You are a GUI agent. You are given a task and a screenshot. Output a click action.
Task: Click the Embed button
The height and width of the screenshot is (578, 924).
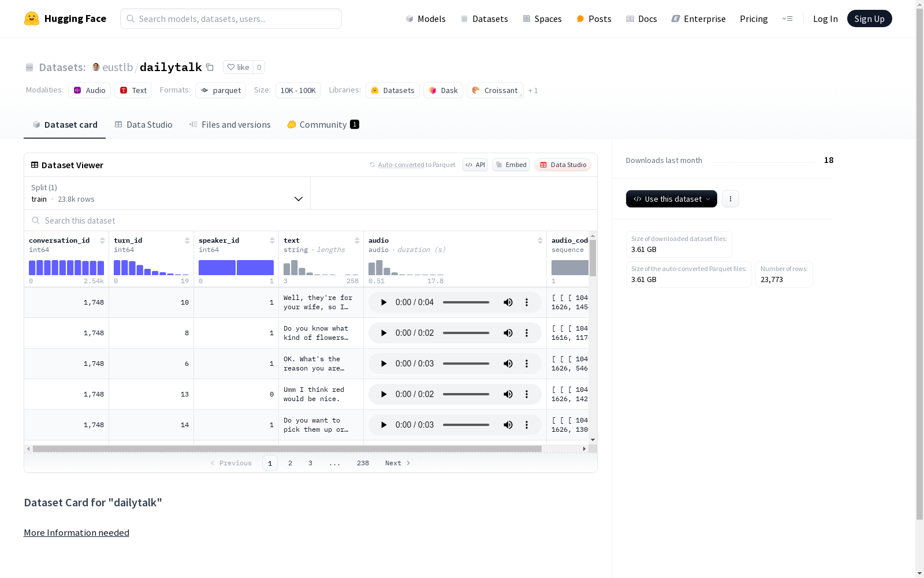tap(511, 165)
